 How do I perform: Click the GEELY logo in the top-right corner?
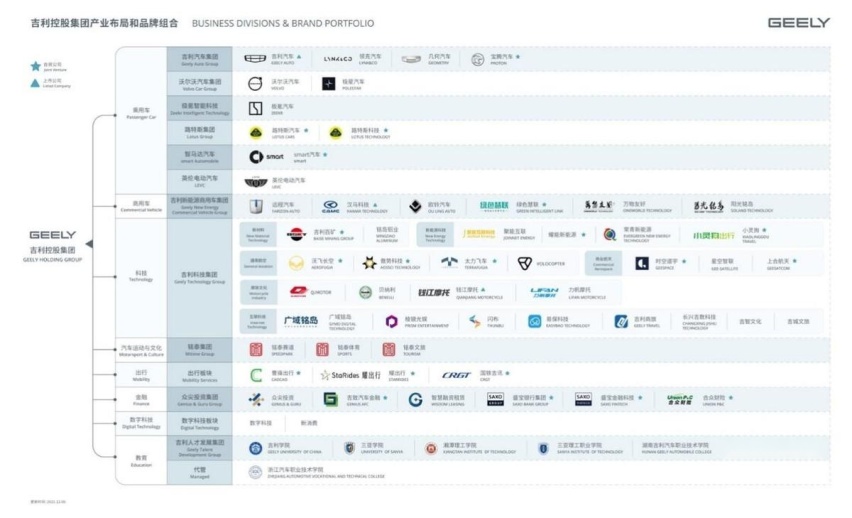pos(798,23)
